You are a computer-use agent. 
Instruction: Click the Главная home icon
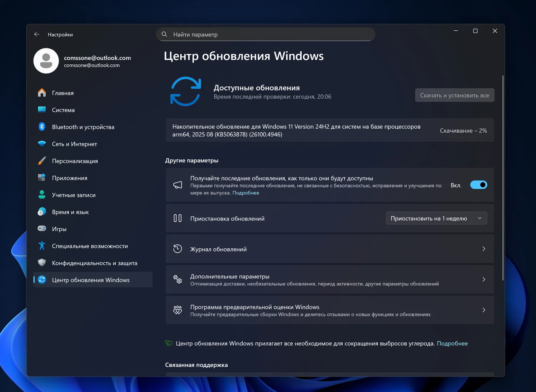click(x=42, y=93)
